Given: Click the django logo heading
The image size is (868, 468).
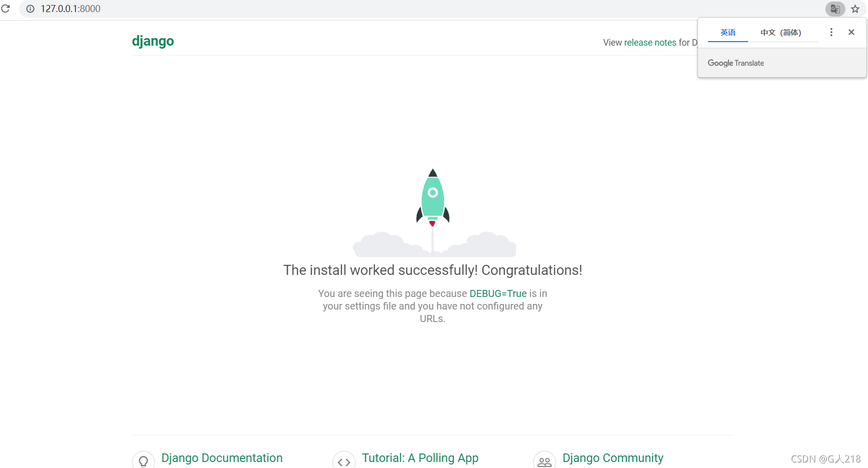Looking at the screenshot, I should coord(153,41).
